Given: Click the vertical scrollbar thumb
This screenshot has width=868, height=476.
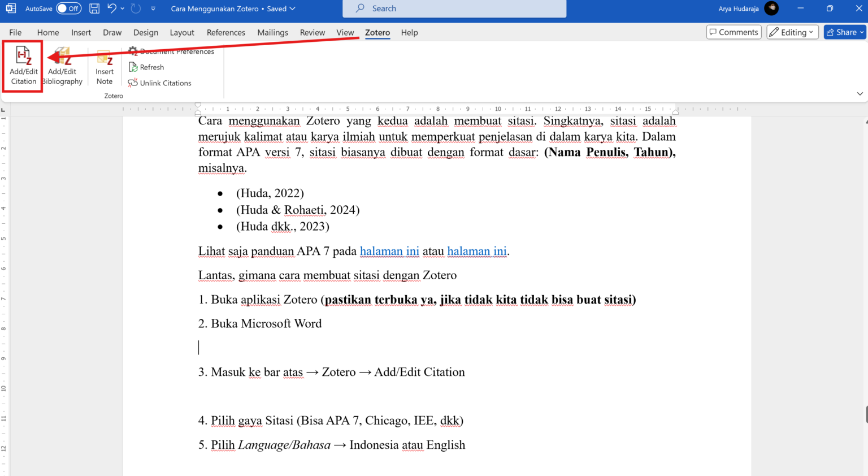Looking at the screenshot, I should tap(866, 414).
